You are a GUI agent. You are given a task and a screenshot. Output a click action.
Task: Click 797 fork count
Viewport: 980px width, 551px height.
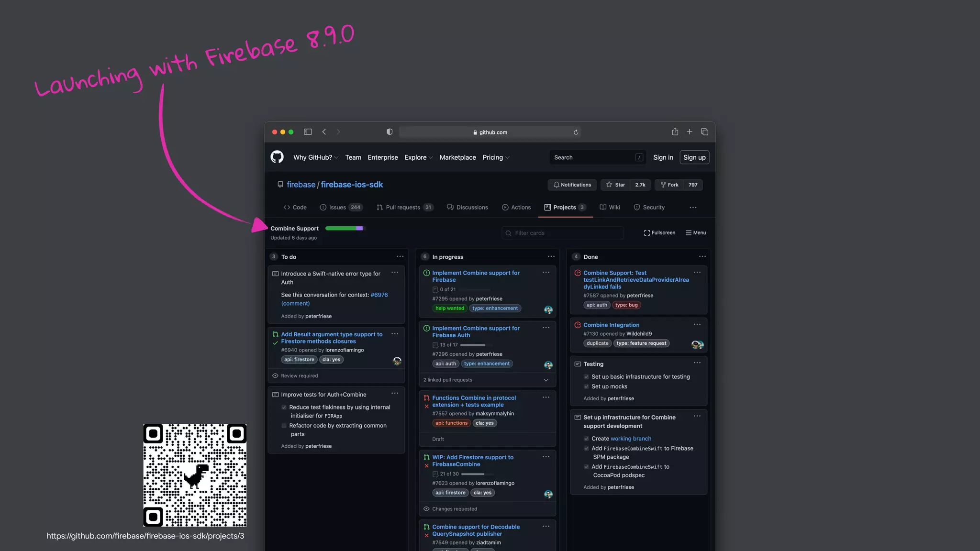coord(693,185)
